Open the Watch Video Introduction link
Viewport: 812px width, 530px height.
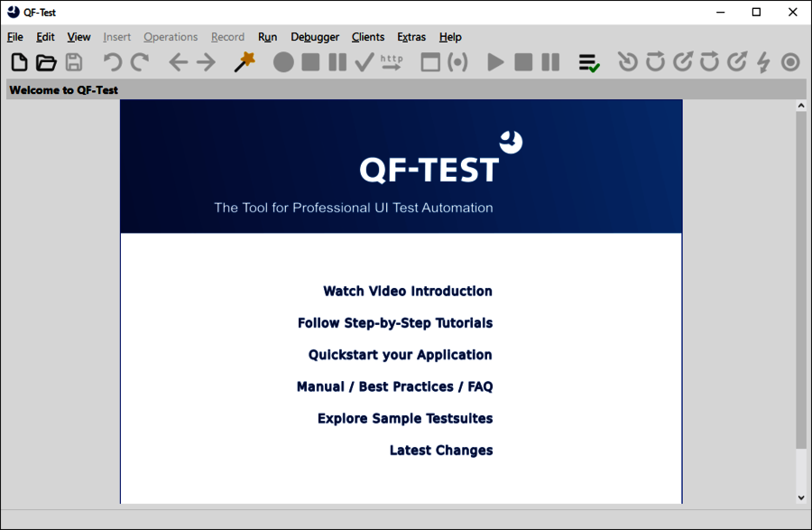tap(408, 291)
